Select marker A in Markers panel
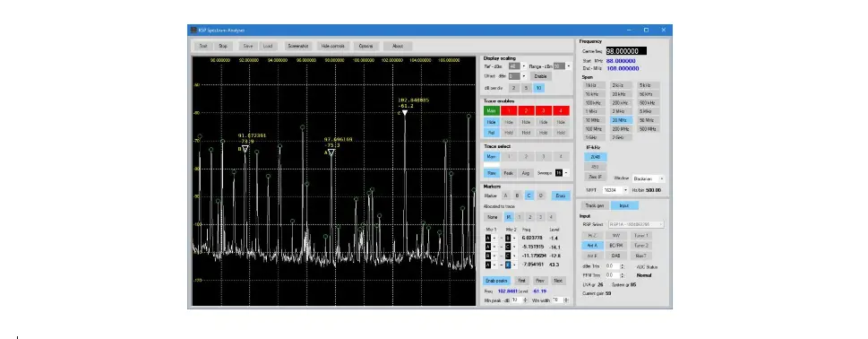The image size is (868, 339). tap(505, 196)
